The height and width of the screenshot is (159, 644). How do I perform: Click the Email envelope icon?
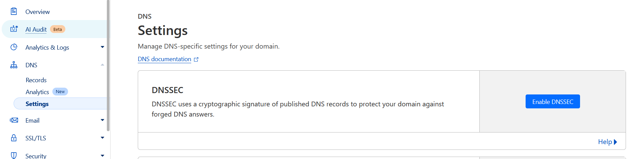point(14,120)
